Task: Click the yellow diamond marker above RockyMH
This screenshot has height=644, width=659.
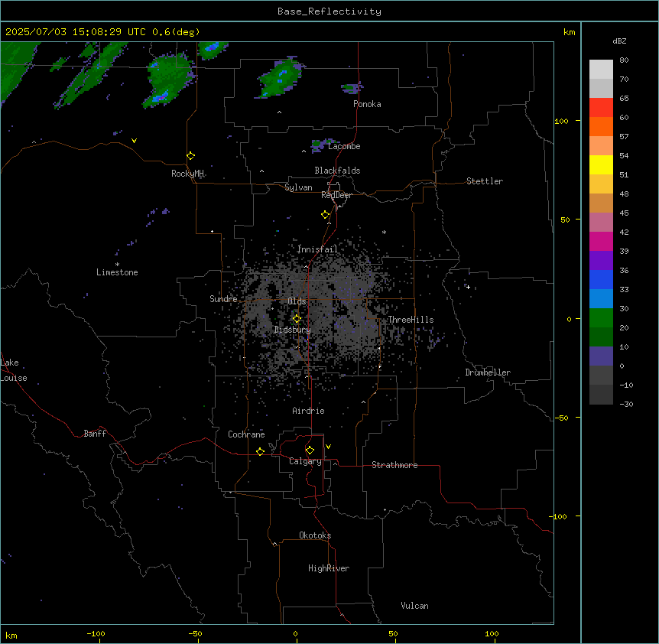Action: pos(191,156)
